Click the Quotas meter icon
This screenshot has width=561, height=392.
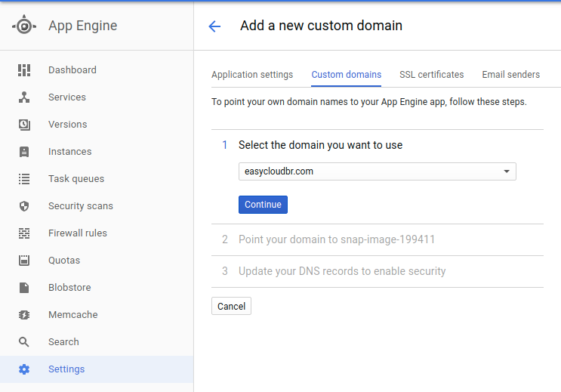tap(24, 261)
